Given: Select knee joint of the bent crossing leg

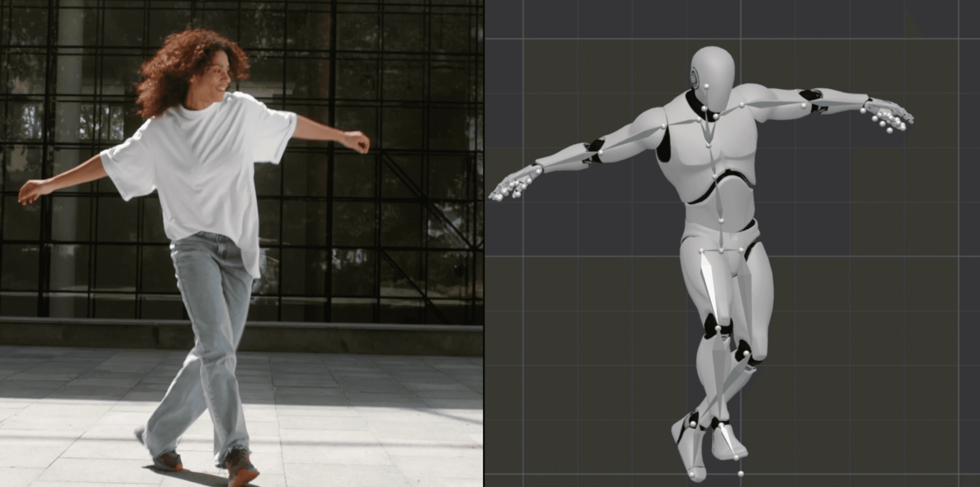Looking at the screenshot, I should [x=747, y=353].
